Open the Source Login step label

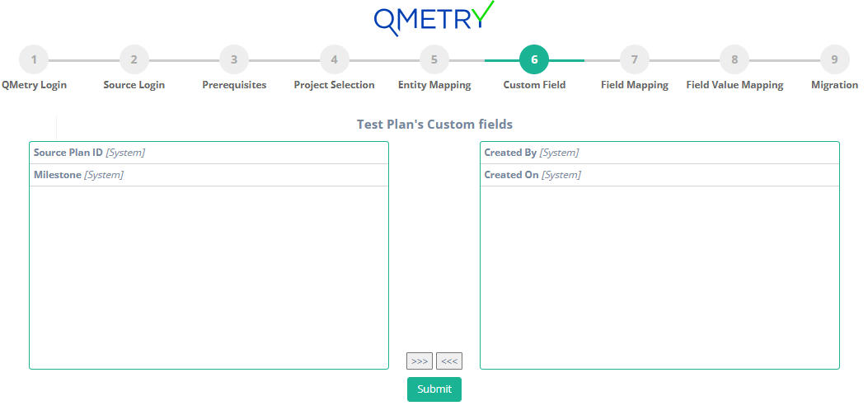134,85
